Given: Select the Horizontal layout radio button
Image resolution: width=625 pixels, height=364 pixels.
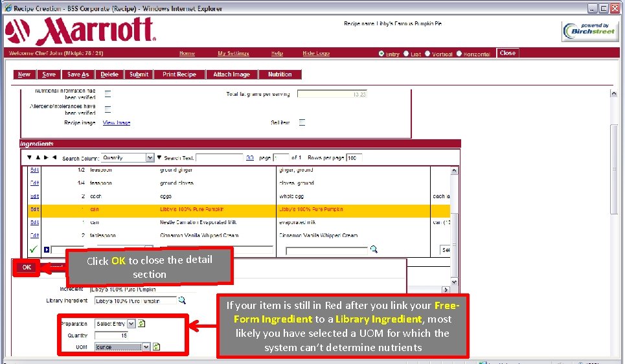Looking at the screenshot, I should [x=459, y=53].
